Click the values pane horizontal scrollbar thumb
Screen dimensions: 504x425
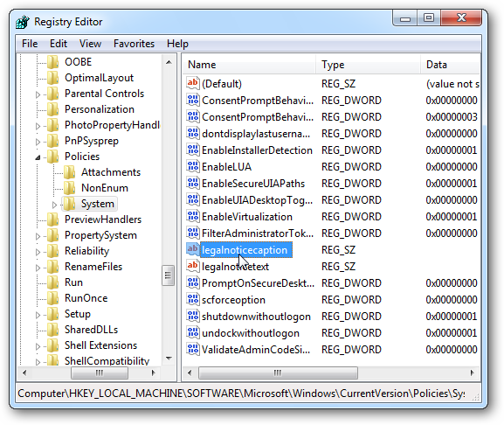point(278,373)
